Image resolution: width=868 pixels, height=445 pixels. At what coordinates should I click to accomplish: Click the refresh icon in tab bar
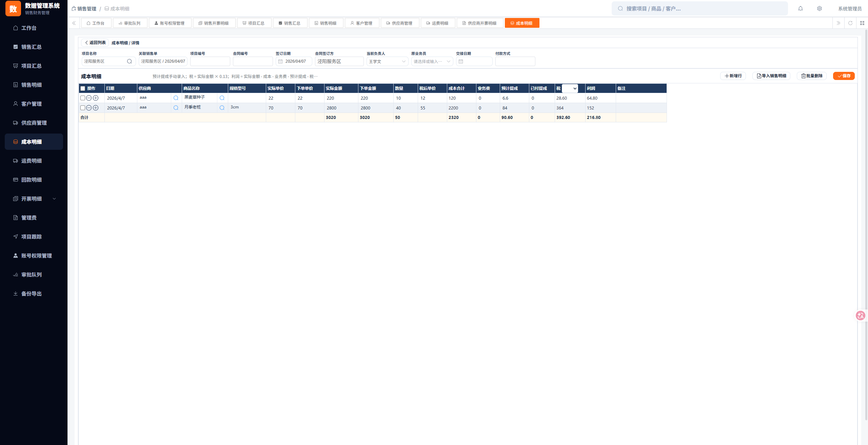pos(850,23)
